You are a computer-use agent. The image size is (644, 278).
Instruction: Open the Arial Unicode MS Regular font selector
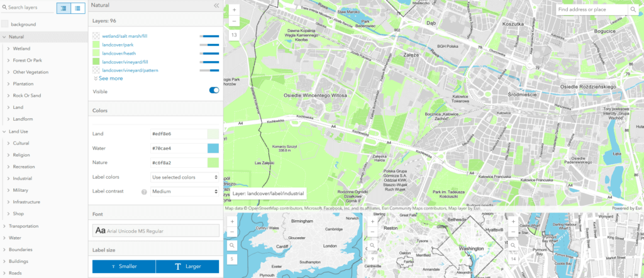coord(156,231)
